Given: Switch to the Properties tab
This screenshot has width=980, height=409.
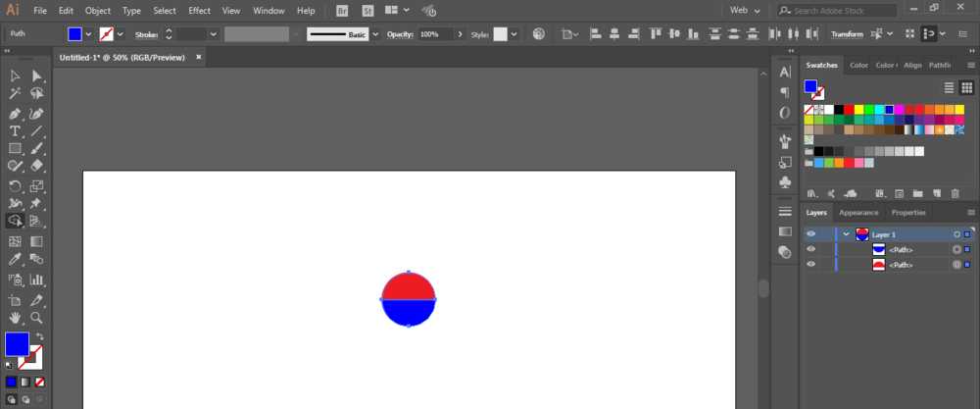Looking at the screenshot, I should (x=908, y=213).
